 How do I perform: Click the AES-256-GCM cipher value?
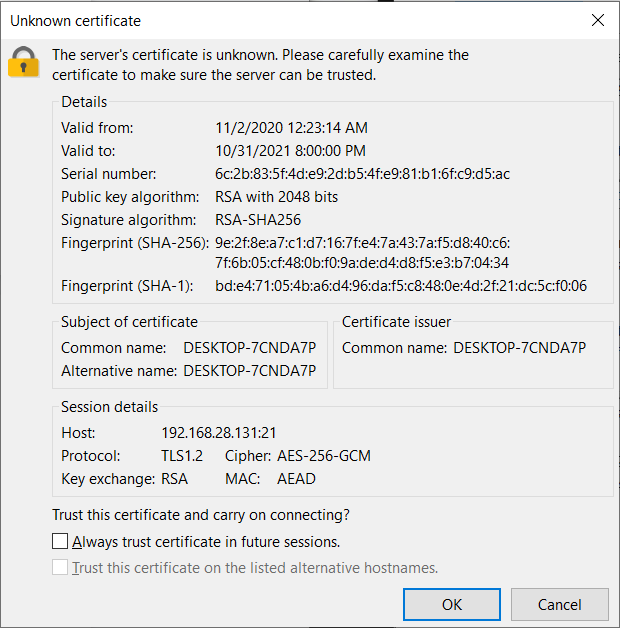(324, 456)
